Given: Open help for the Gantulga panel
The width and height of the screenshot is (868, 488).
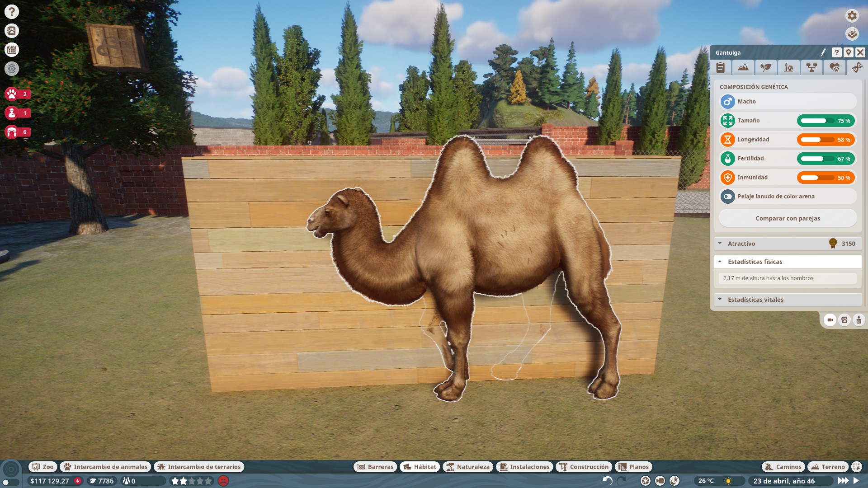Looking at the screenshot, I should pyautogui.click(x=837, y=52).
